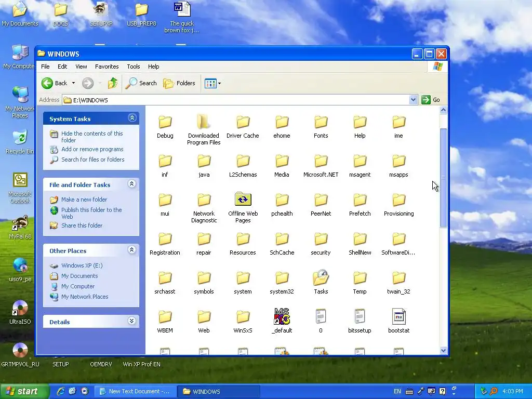
Task: Open the Microsoft.NET folder
Action: click(321, 161)
